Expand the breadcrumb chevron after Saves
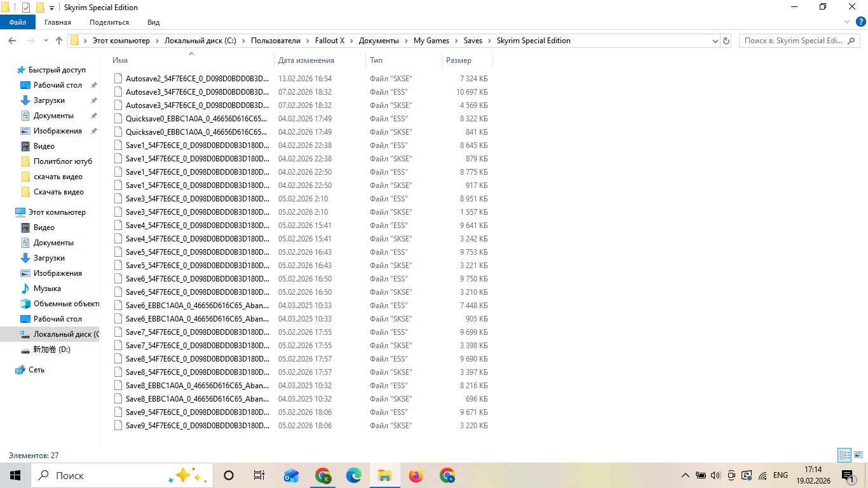 click(489, 41)
